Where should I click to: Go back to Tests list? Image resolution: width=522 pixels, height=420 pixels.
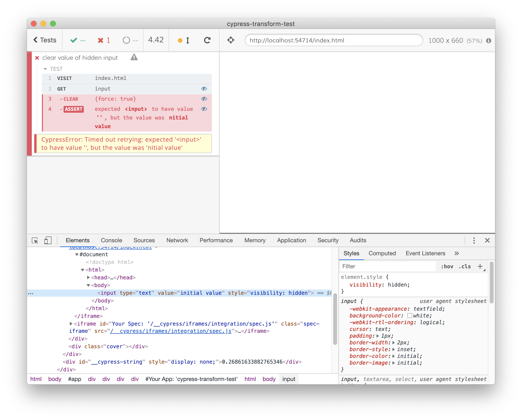(45, 40)
